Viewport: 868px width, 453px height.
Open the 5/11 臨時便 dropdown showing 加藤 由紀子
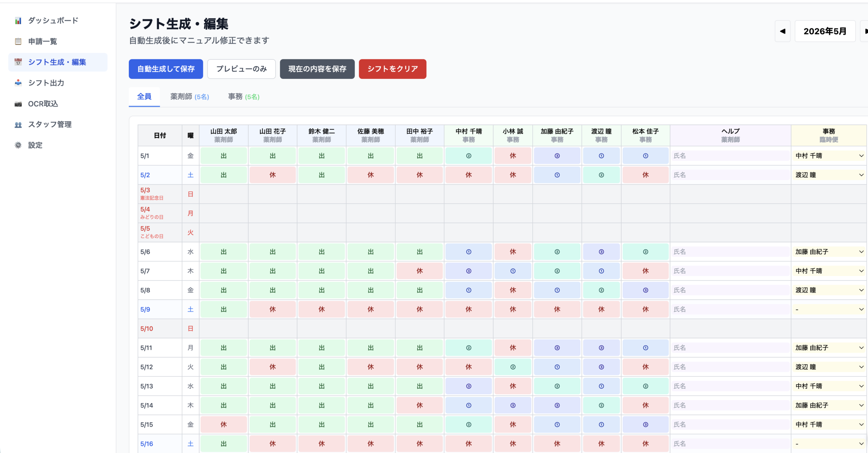[x=829, y=348]
